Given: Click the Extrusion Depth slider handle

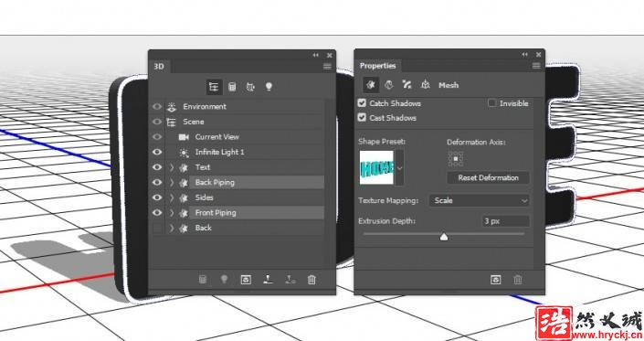Looking at the screenshot, I should coord(444,237).
